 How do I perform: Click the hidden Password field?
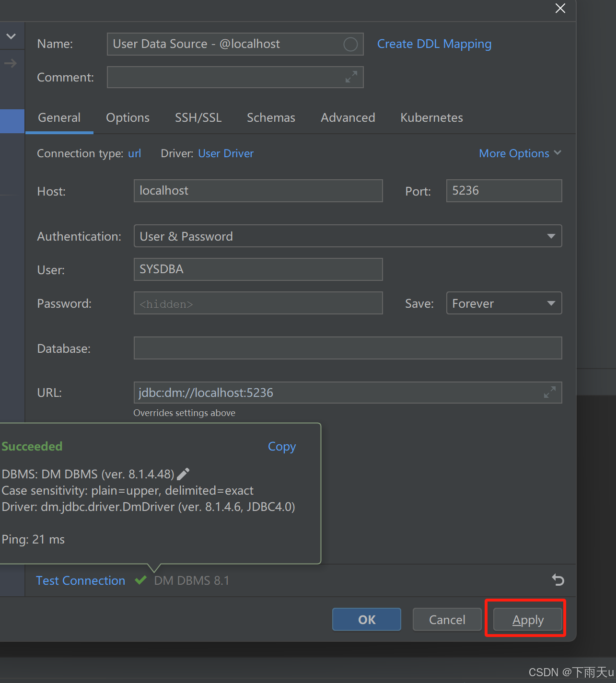(x=258, y=303)
